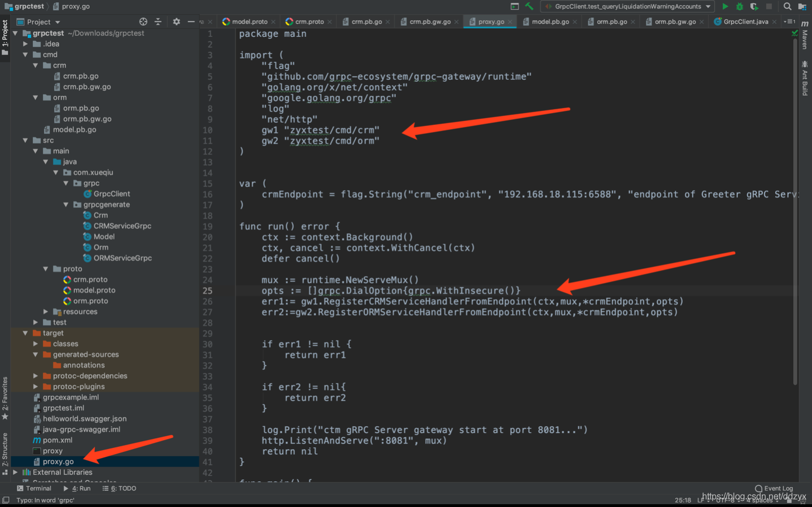Collapse the src folder
Image resolution: width=812 pixels, height=507 pixels.
(26, 141)
